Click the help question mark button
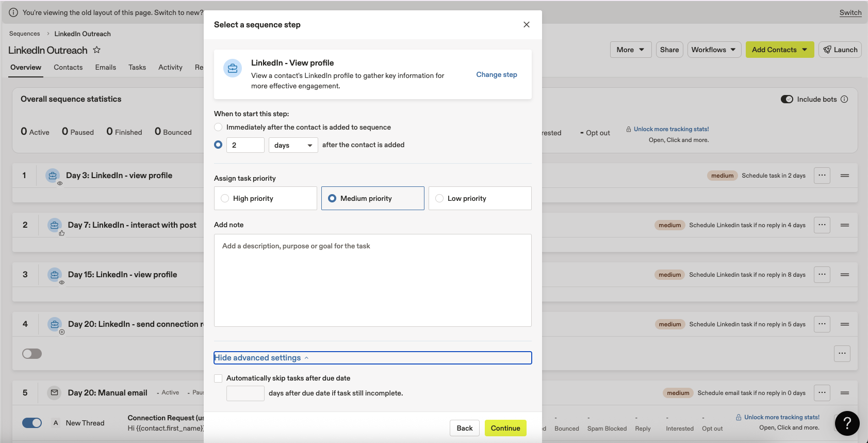The height and width of the screenshot is (443, 868). pyautogui.click(x=847, y=423)
